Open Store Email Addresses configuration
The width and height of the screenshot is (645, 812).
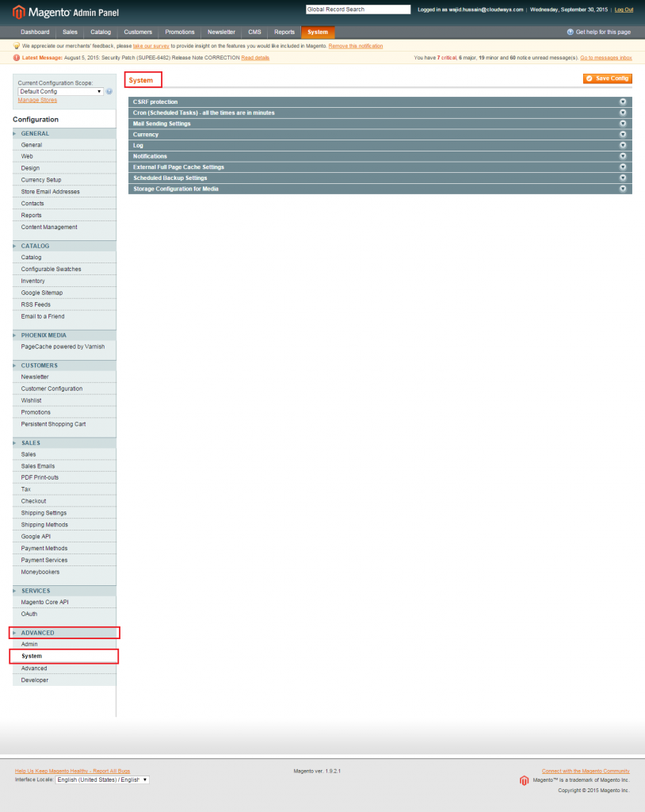point(64,192)
